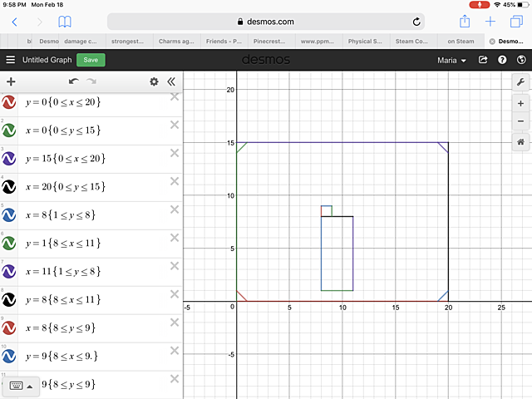This screenshot has width=532, height=399.
Task: Switch to the strongest... tab
Action: coord(130,41)
